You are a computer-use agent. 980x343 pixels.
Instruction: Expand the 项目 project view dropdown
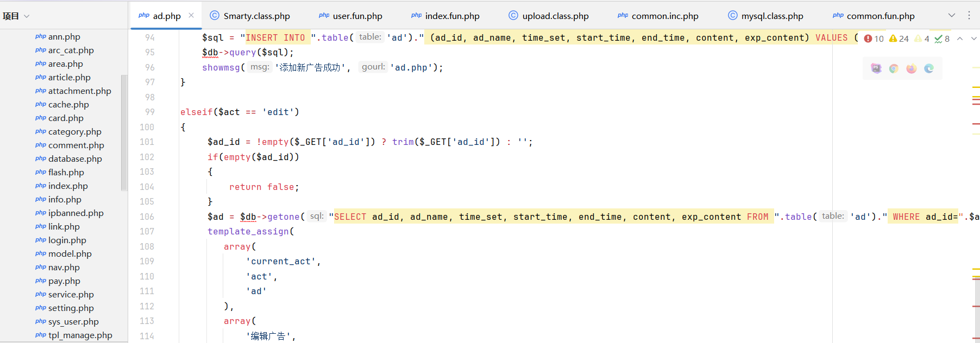pos(27,16)
